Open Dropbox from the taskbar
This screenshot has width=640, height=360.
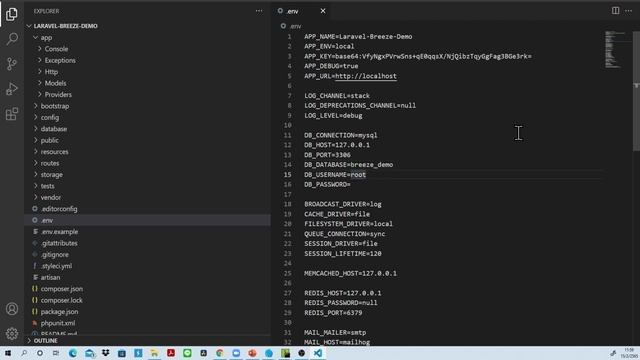coord(106,353)
